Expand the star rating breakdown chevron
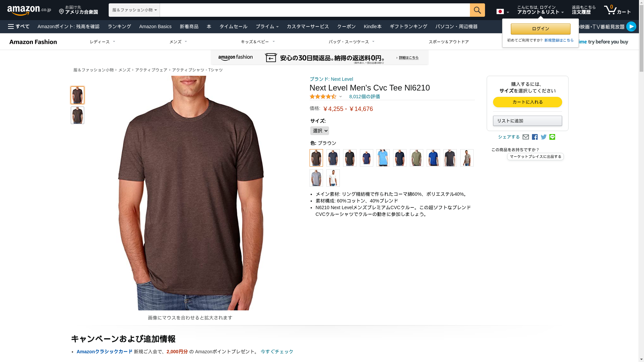The width and height of the screenshot is (644, 362). (x=340, y=97)
